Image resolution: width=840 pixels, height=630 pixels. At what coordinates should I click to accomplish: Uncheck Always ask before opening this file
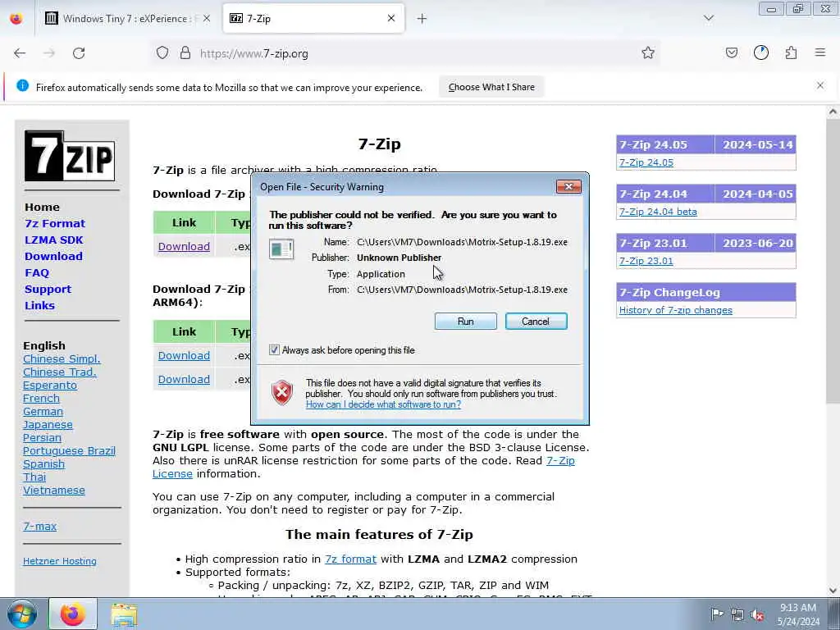(x=274, y=349)
